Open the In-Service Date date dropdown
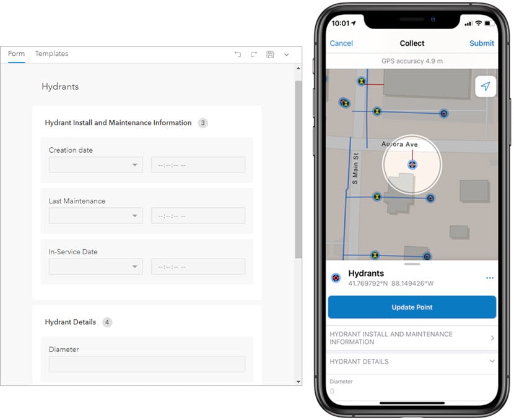The width and height of the screenshot is (514, 420). click(x=96, y=267)
